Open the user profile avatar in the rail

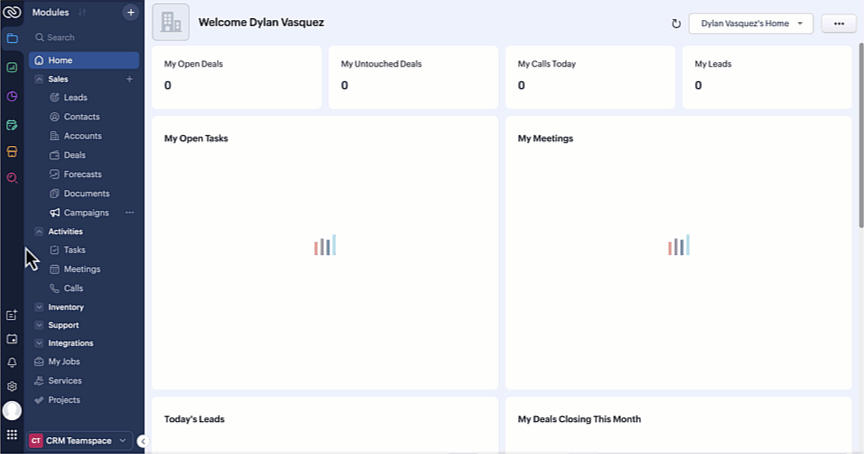(x=12, y=410)
